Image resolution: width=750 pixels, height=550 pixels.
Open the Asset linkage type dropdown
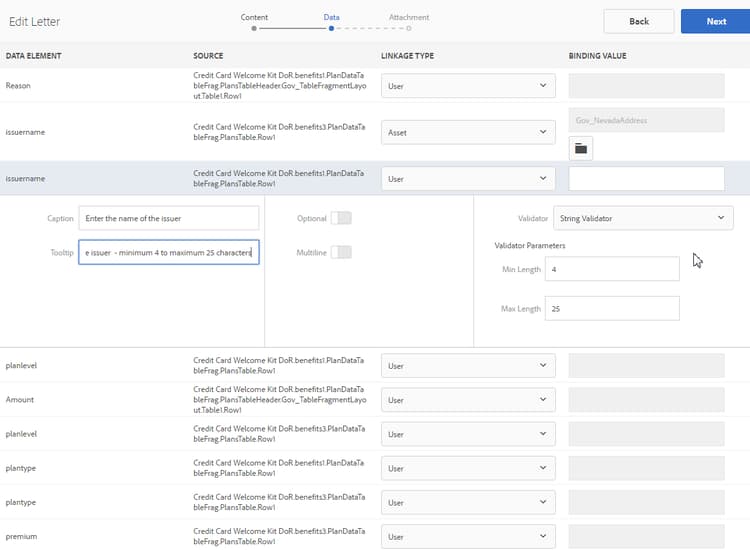coord(468,132)
